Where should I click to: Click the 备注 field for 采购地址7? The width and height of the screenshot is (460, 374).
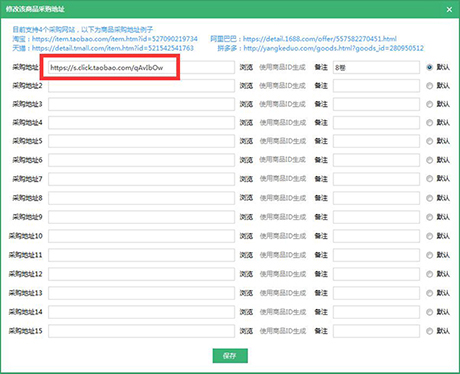(376, 179)
